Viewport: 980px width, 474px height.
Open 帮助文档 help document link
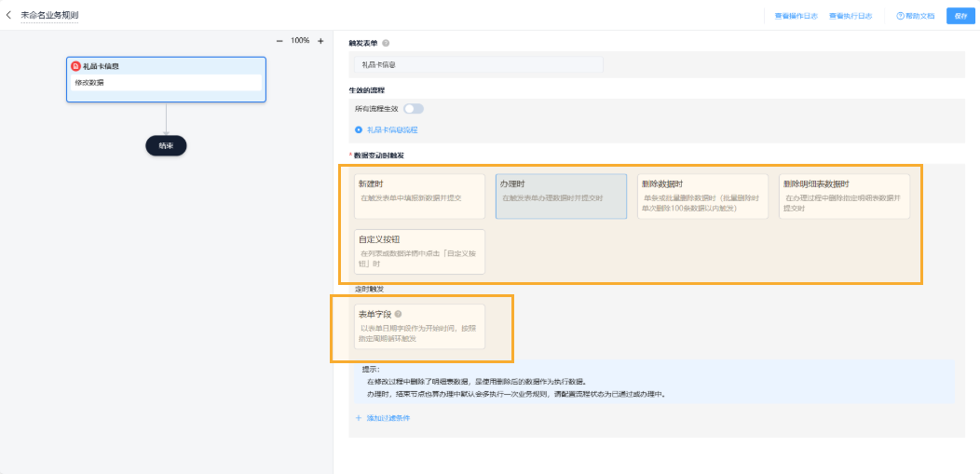coord(916,16)
